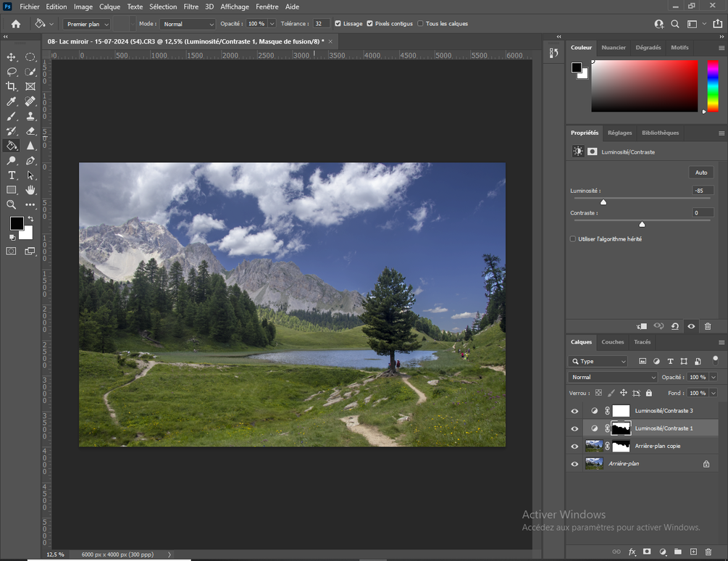Click the Auto button in Properties
This screenshot has height=561, width=728.
701,173
